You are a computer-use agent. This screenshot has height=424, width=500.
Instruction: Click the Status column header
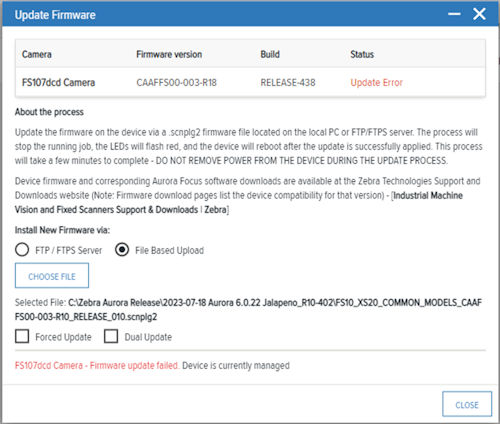coord(362,54)
